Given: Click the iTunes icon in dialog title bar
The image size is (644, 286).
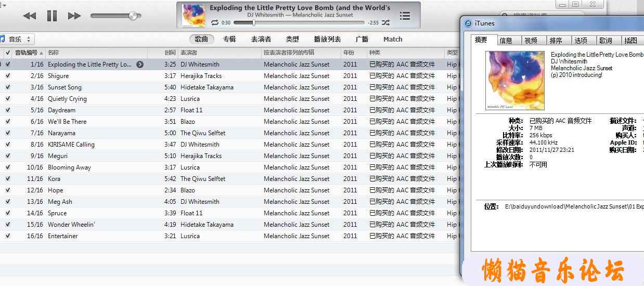Looking at the screenshot, I should 468,23.
